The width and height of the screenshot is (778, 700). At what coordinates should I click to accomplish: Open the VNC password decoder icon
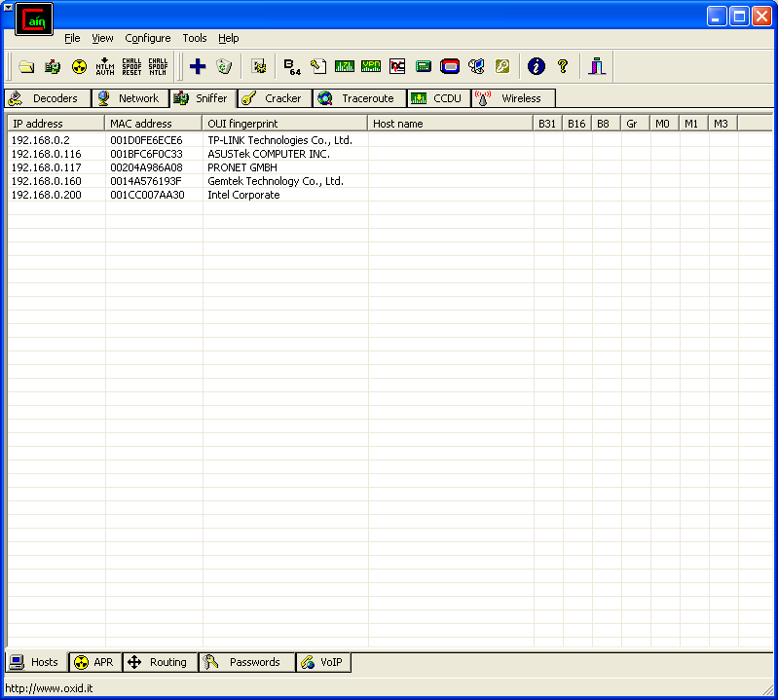pos(397,66)
